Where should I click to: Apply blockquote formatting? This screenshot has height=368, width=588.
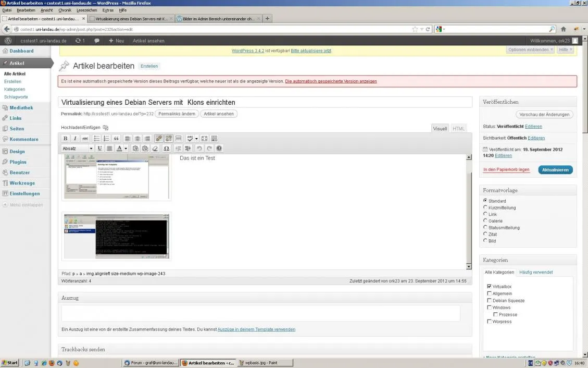coord(116,139)
